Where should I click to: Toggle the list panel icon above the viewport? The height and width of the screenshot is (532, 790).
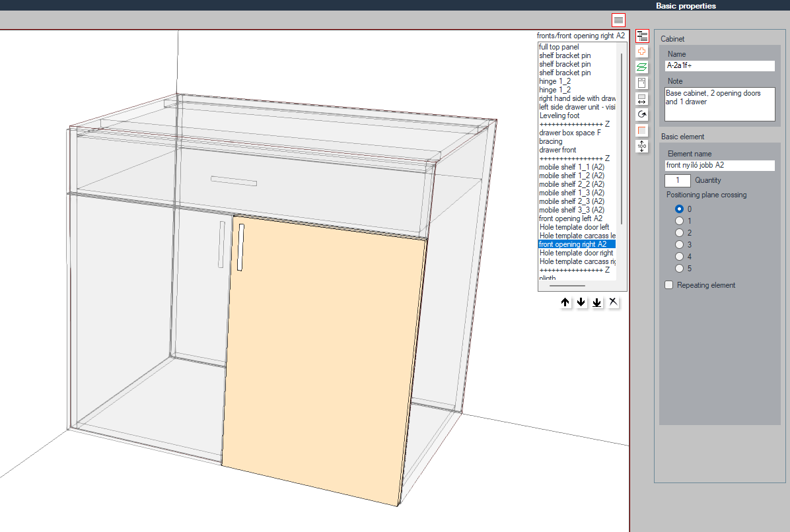click(x=618, y=20)
